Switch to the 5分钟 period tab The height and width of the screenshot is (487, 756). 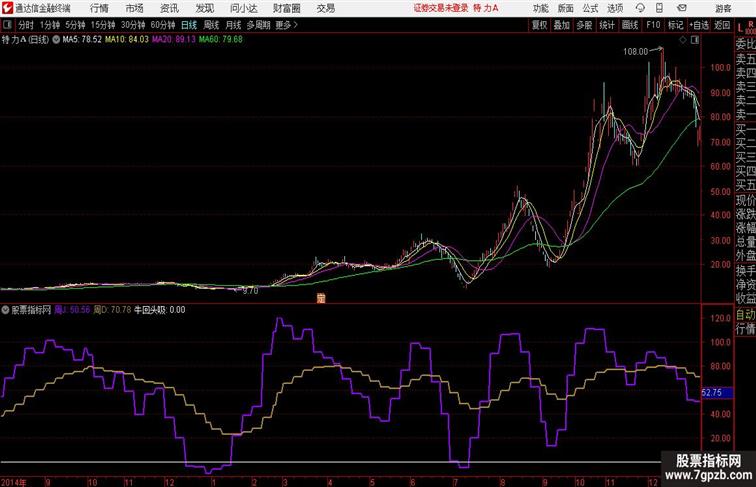[75, 25]
